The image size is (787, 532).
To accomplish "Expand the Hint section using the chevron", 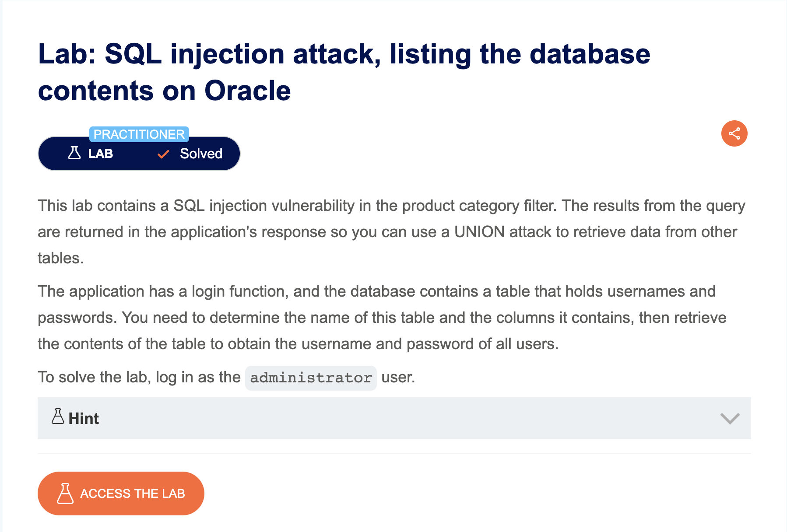I will 730,419.
